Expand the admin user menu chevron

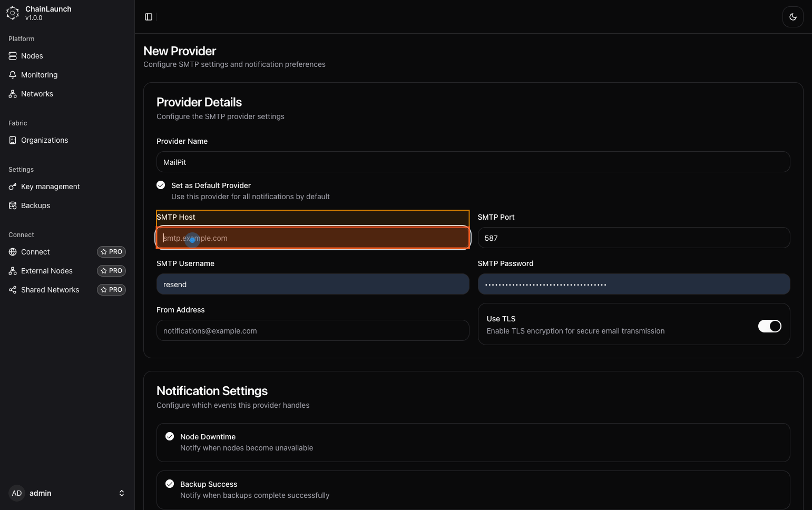pyautogui.click(x=122, y=493)
